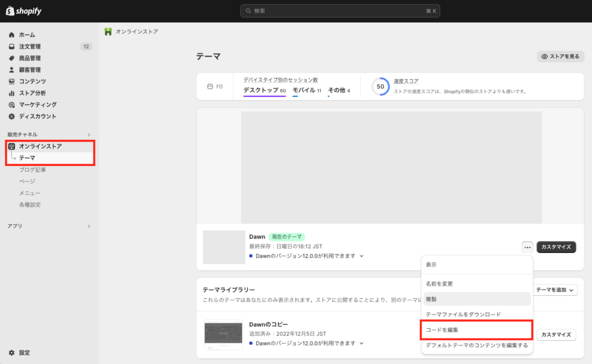Expand Dawn current theme version notice chevron
592x364 pixels.
point(362,256)
